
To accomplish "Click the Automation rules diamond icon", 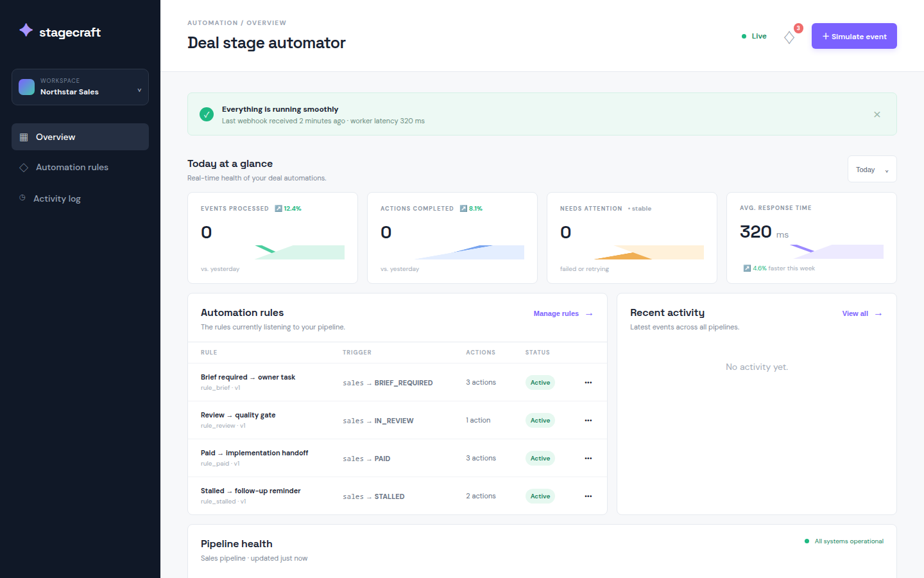I will 24,168.
